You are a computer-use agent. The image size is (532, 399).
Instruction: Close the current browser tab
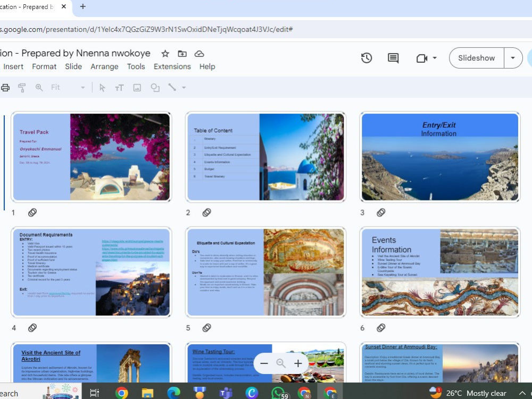63,6
